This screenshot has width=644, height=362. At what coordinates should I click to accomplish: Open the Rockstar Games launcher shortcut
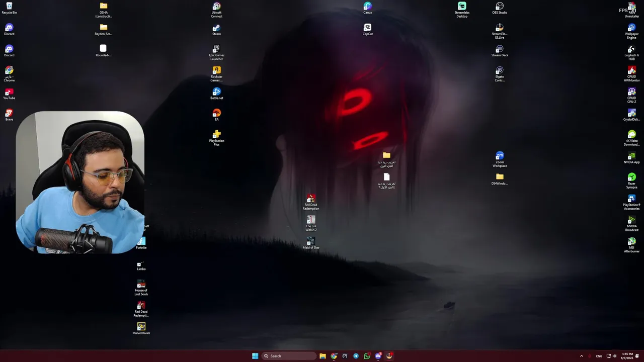(216, 73)
